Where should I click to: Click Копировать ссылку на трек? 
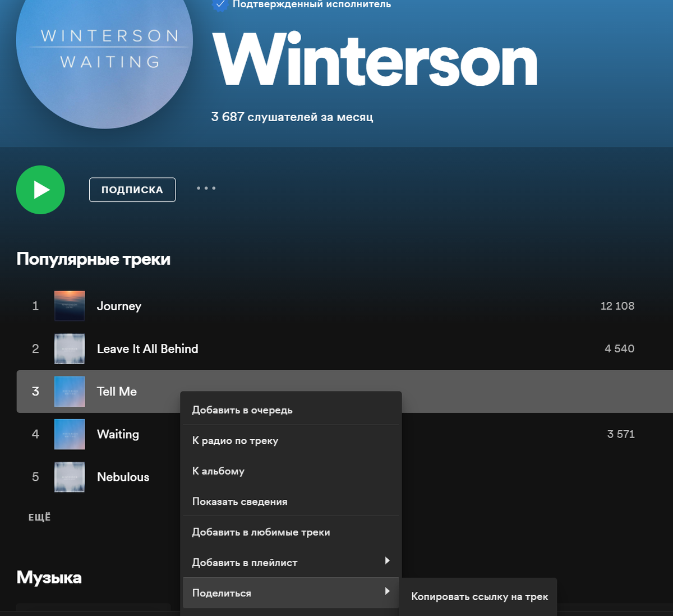[480, 597]
